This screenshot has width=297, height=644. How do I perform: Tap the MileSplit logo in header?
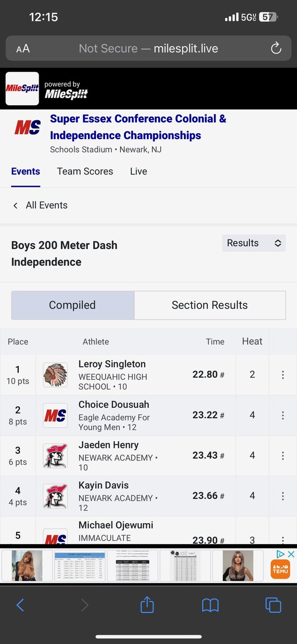tap(22, 89)
